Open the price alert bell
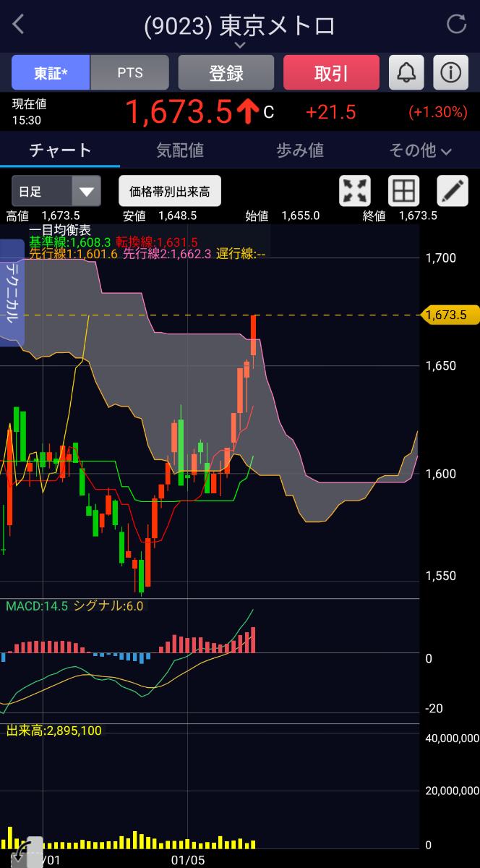480x868 pixels. pos(406,72)
